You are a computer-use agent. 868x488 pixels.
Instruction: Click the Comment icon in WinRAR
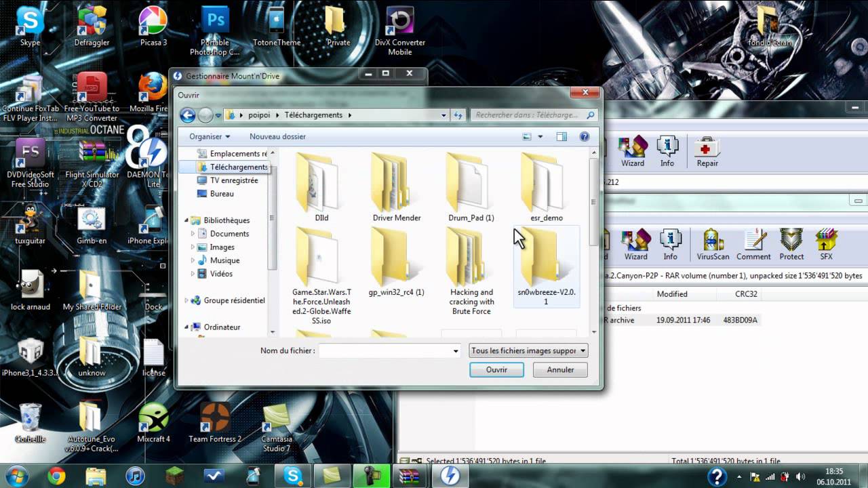coord(753,245)
